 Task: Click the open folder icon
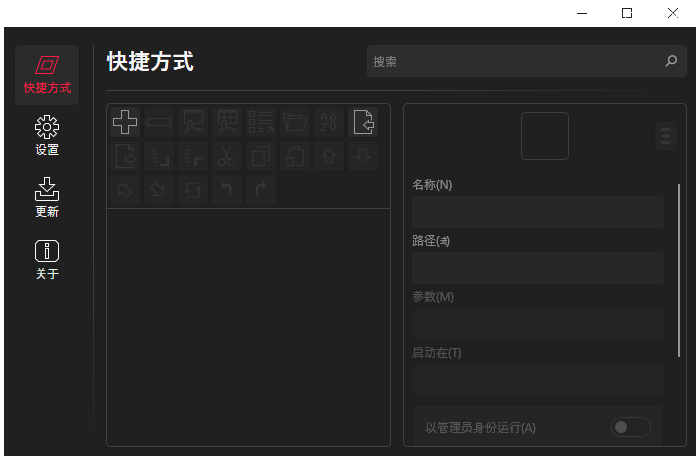[x=295, y=122]
